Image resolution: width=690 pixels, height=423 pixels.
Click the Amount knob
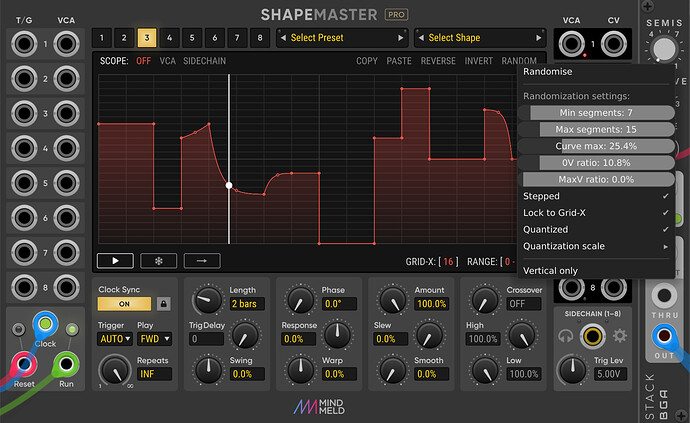click(x=393, y=300)
